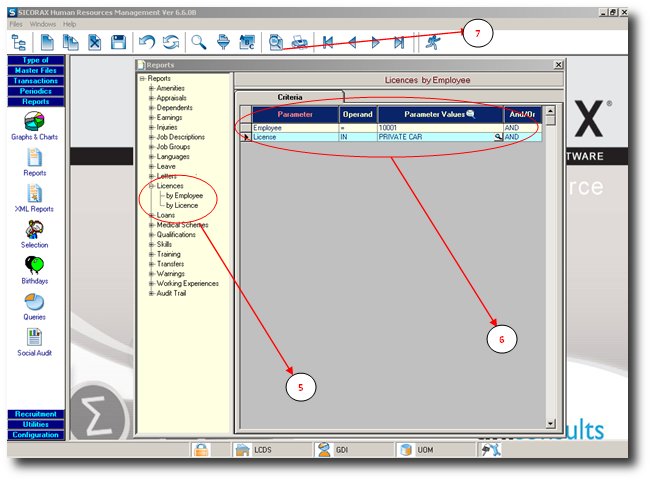
Task: Click the Master Files sidebar button
Action: [x=35, y=71]
